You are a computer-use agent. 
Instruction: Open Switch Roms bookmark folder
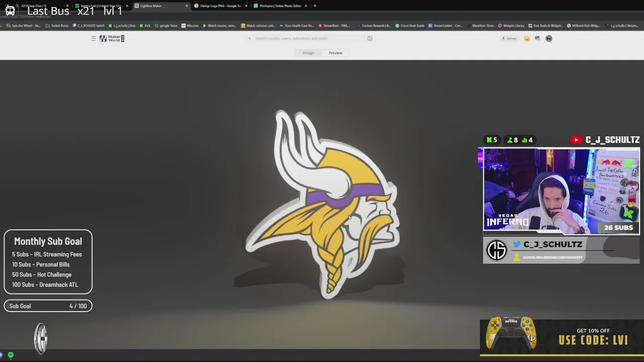pyautogui.click(x=56, y=26)
